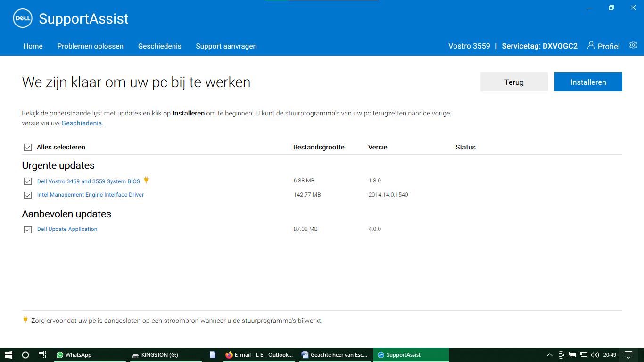Open the network tray icon
The image size is (644, 362).
(x=584, y=355)
